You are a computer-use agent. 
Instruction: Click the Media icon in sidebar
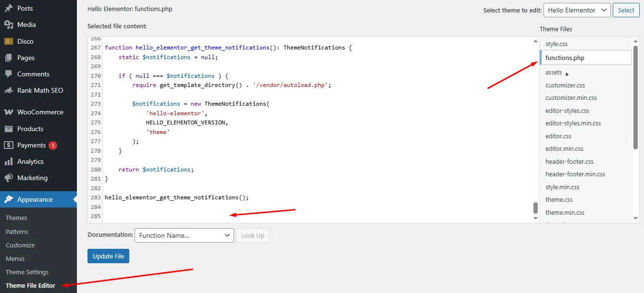pyautogui.click(x=9, y=24)
